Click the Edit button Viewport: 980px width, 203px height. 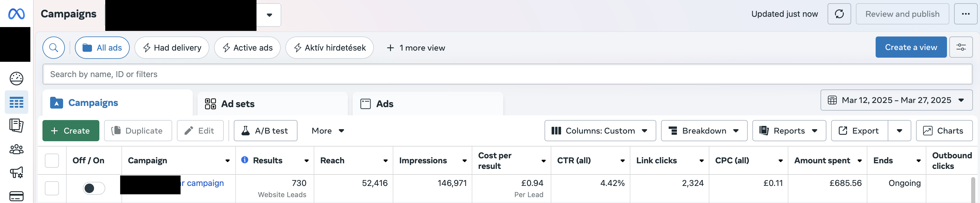coord(200,131)
